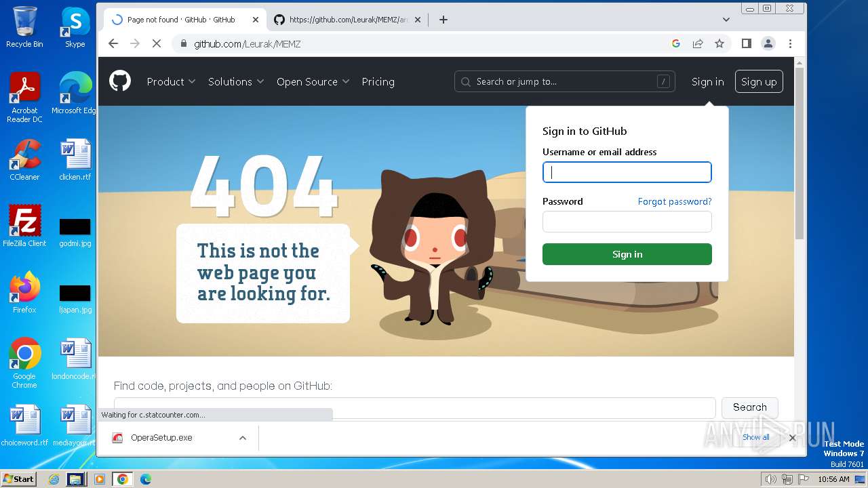Submit with the green Sign in button

pyautogui.click(x=627, y=254)
